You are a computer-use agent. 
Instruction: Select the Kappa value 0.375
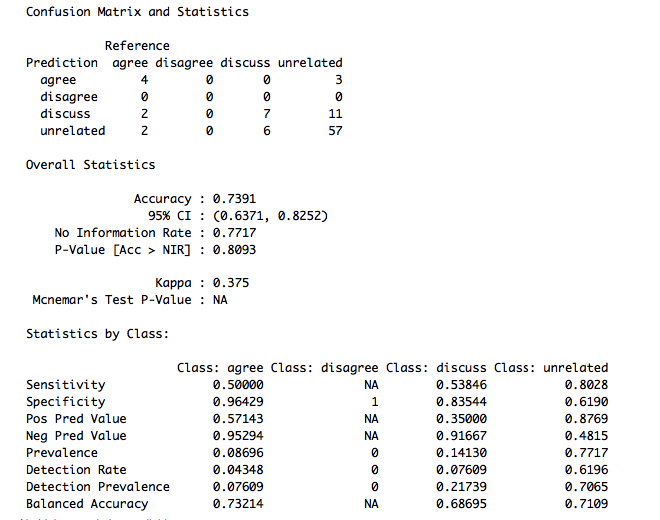[230, 283]
